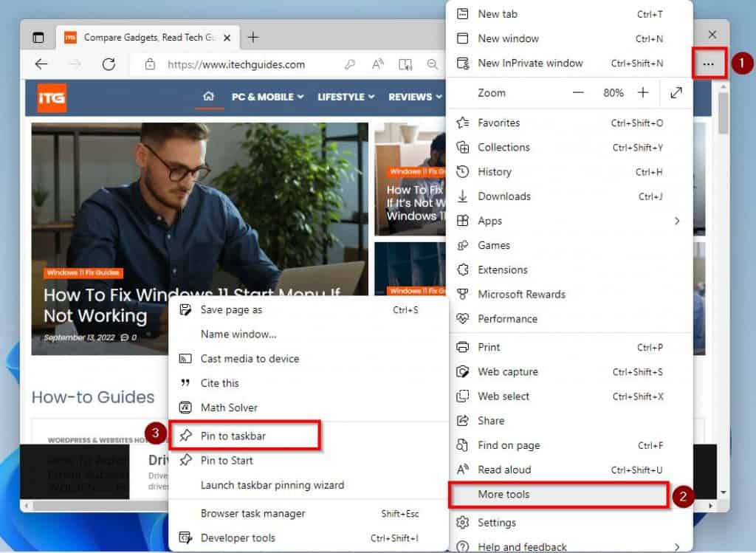756x553 pixels.
Task: Choose Cast media to device
Action: coord(309,359)
